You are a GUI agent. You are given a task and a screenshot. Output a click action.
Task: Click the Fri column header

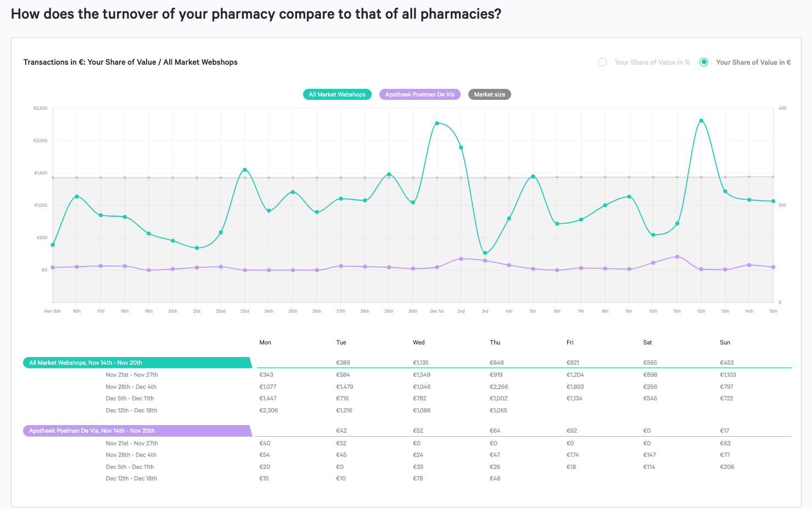pos(570,342)
